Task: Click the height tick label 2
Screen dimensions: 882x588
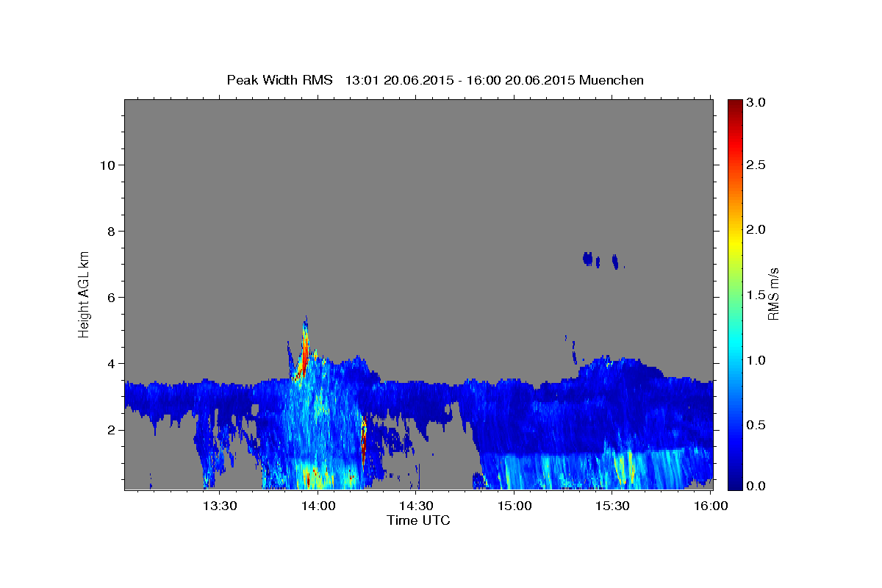Action: [x=112, y=430]
